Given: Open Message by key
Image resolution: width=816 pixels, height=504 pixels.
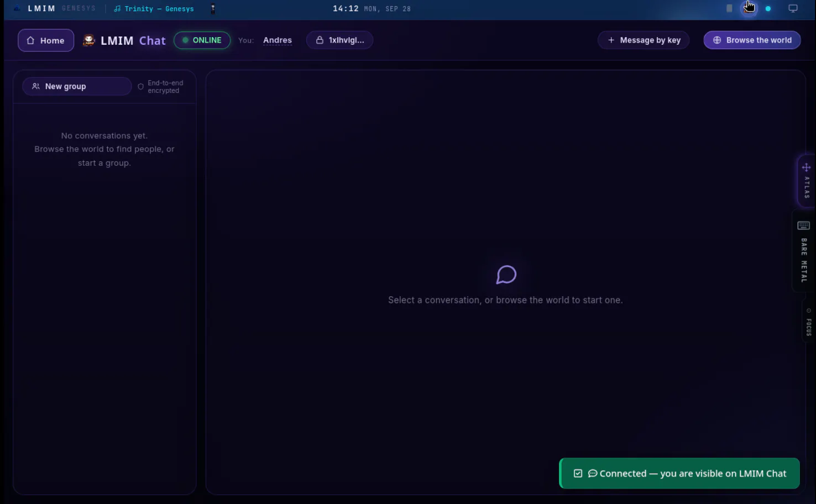Looking at the screenshot, I should coord(644,40).
